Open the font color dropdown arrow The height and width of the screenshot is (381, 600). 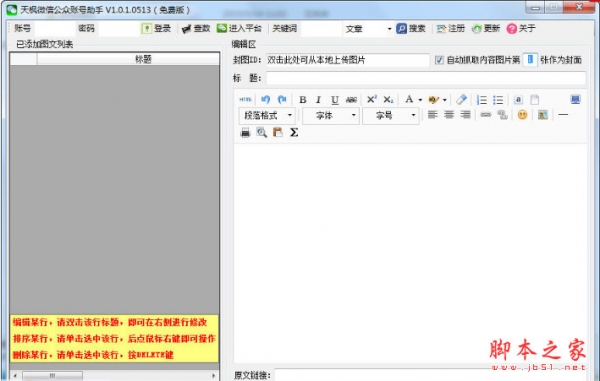tap(420, 100)
